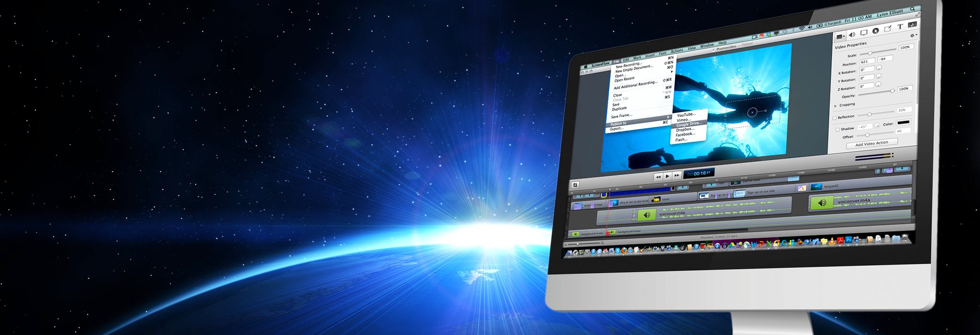Open the Help menu
Screen dimensions: 980x335
point(723,43)
